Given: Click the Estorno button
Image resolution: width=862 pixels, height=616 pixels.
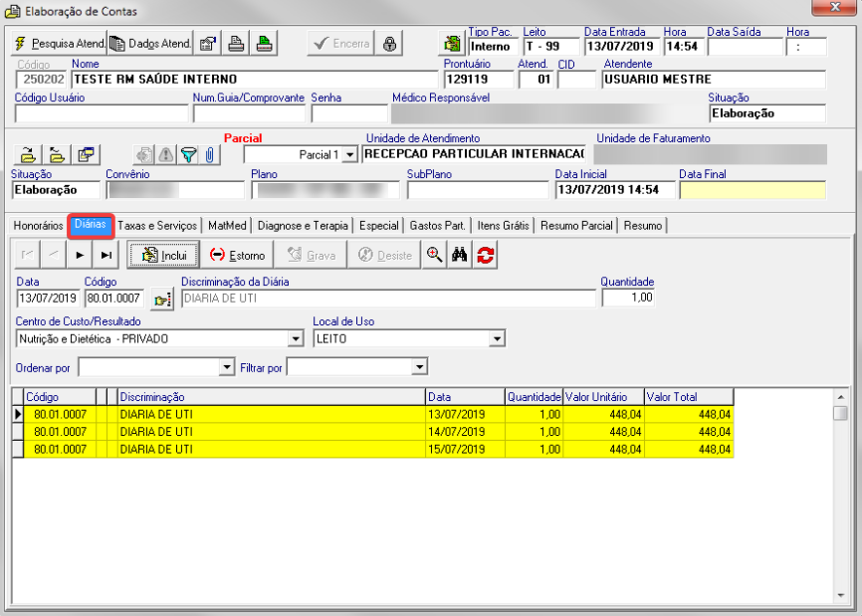Looking at the screenshot, I should point(237,255).
